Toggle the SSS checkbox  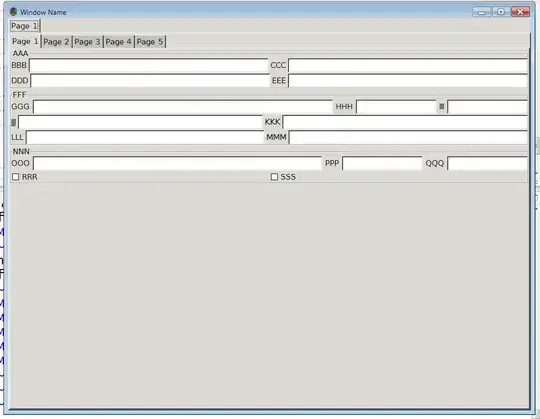click(x=274, y=177)
